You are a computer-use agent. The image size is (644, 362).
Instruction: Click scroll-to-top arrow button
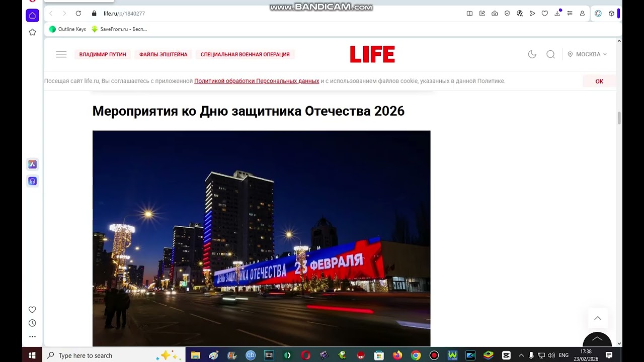pyautogui.click(x=598, y=318)
